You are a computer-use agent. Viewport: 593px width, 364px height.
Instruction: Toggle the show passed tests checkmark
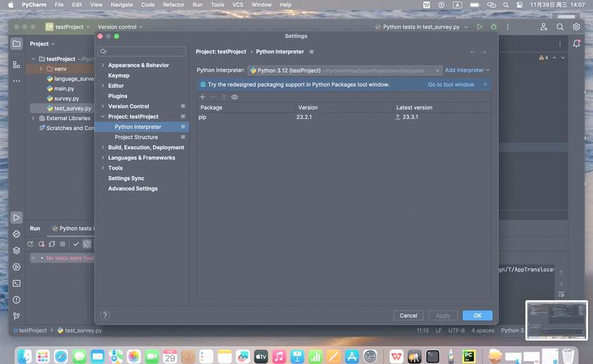coord(75,244)
